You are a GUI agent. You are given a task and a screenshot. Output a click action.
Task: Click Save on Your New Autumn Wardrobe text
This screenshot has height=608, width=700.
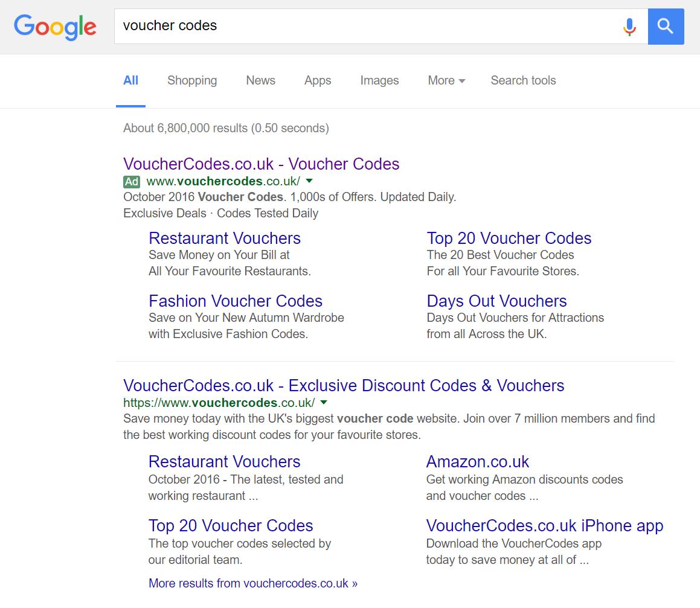(246, 318)
